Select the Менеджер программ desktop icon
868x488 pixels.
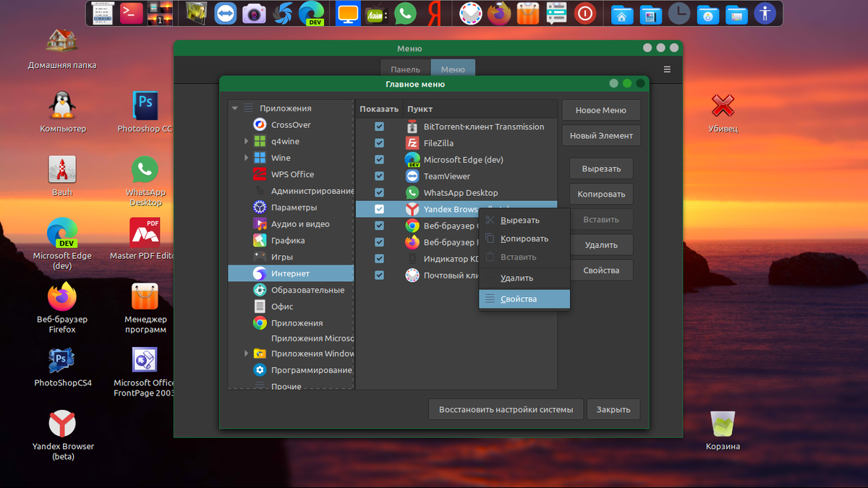pos(145,308)
